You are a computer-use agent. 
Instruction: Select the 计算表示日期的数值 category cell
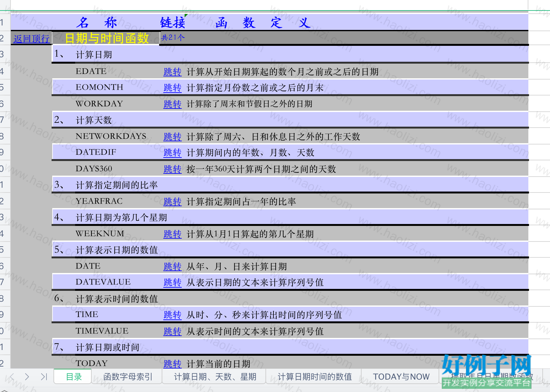(x=117, y=250)
